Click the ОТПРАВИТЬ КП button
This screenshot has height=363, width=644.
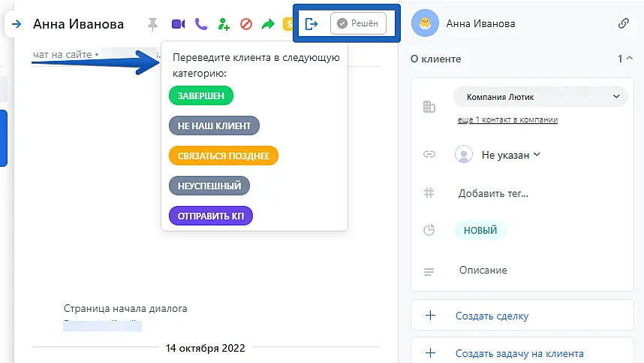point(211,216)
